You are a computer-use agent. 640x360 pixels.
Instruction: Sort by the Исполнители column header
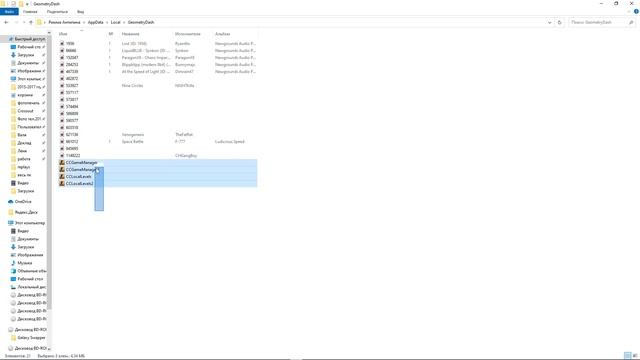click(x=187, y=34)
